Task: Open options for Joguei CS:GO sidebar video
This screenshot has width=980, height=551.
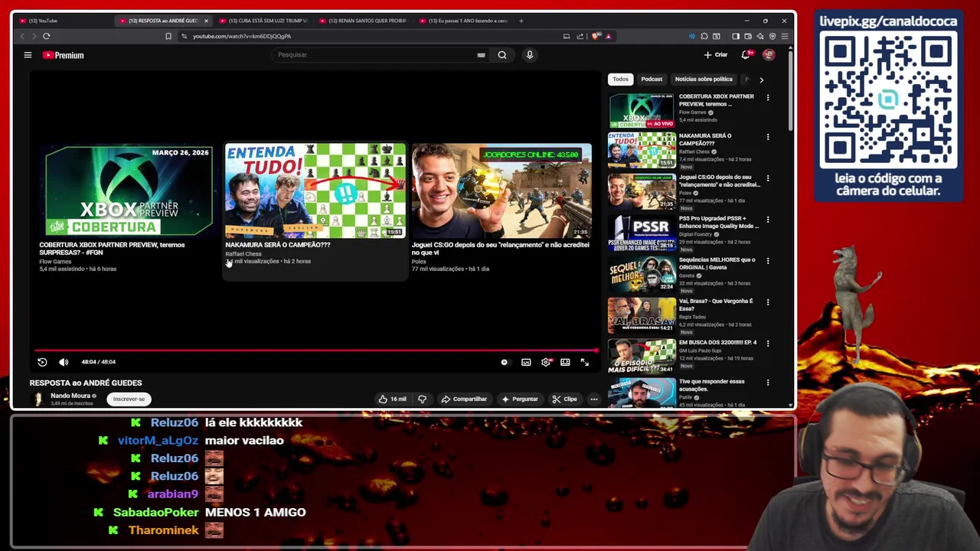Action: [x=768, y=178]
